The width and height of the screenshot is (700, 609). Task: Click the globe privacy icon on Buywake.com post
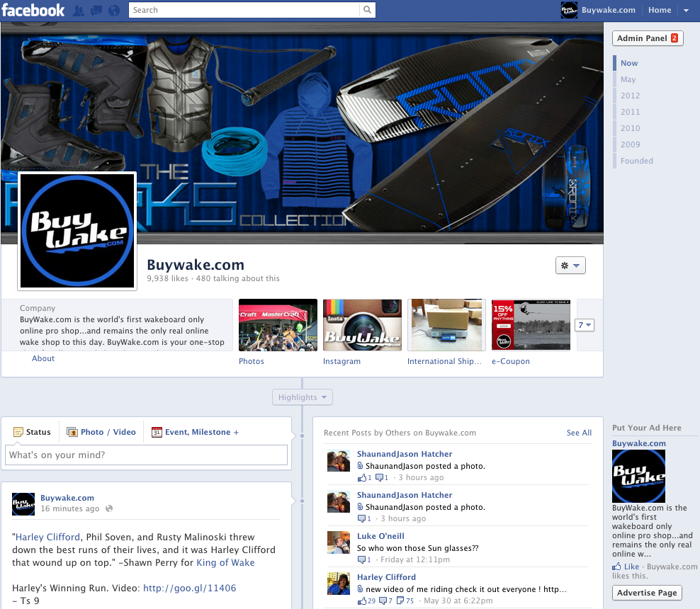tap(109, 508)
